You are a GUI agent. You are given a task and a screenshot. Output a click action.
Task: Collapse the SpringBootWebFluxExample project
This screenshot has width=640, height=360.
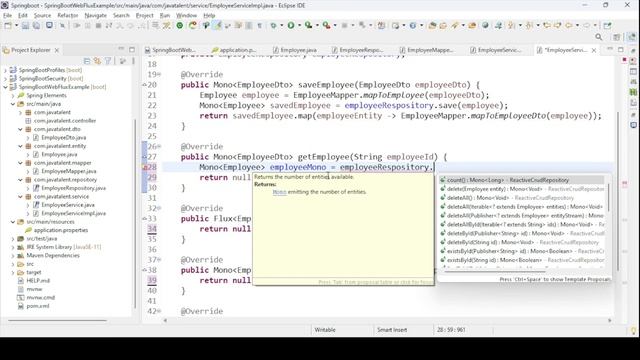pyautogui.click(x=5, y=87)
